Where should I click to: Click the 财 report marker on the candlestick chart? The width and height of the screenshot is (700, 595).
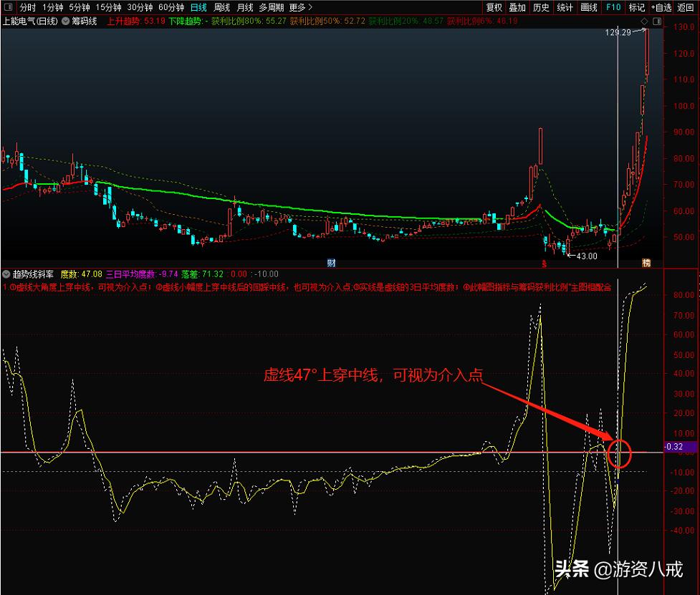coord(330,262)
